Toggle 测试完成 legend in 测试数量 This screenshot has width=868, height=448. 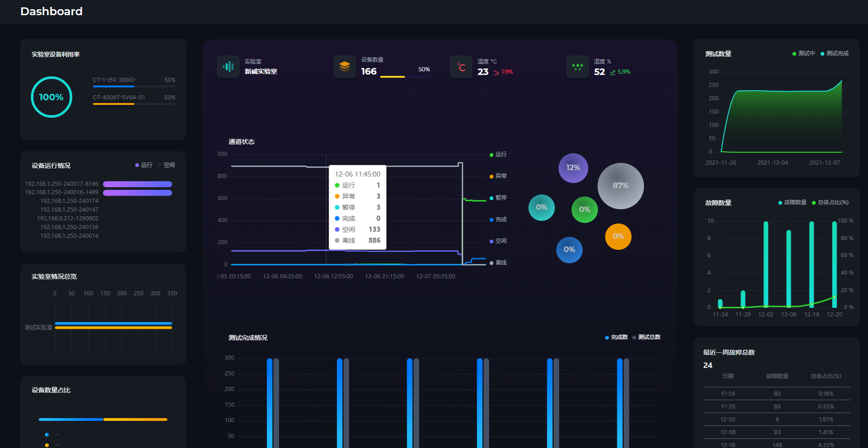834,53
